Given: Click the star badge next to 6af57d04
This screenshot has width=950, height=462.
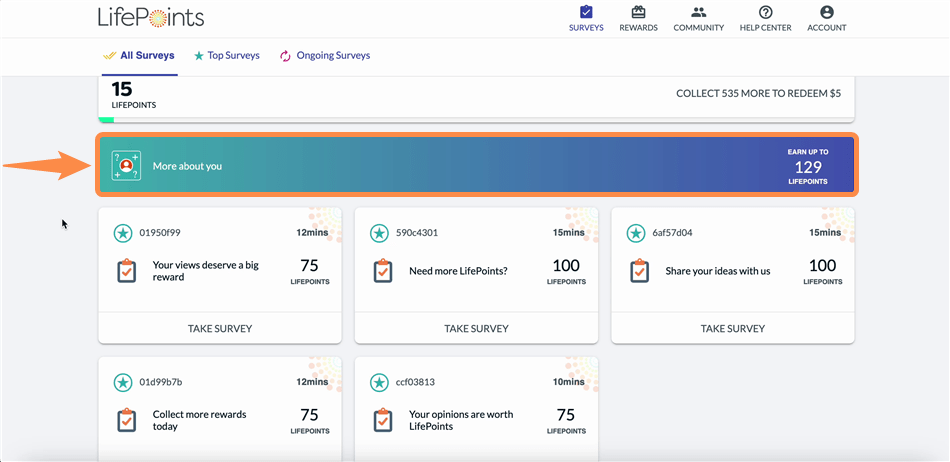Looking at the screenshot, I should pyautogui.click(x=636, y=233).
